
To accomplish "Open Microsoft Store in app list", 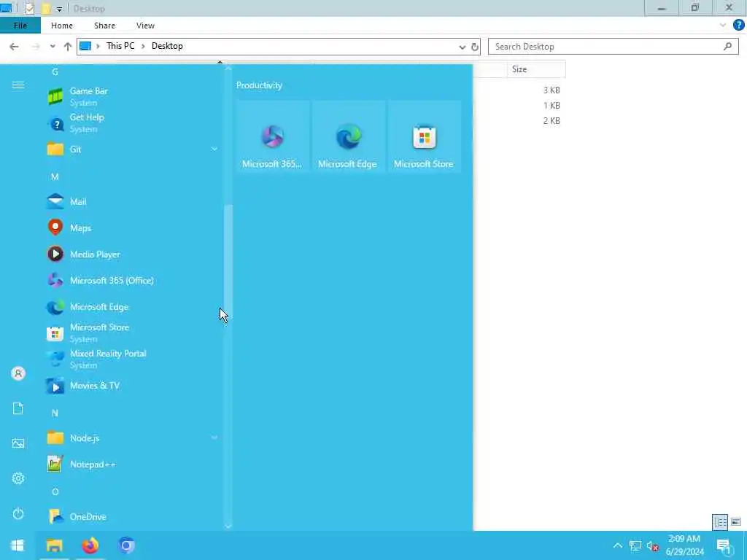I will coord(131,332).
